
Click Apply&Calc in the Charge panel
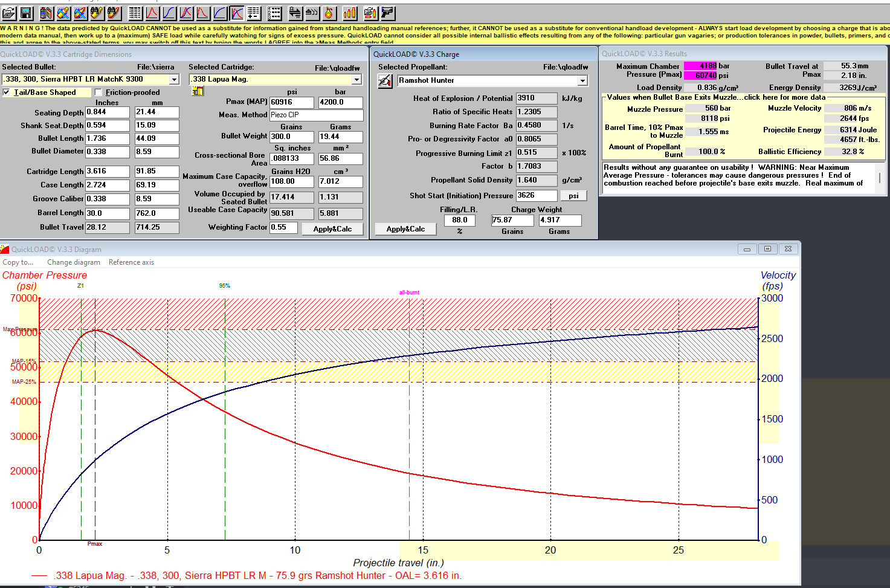(405, 229)
